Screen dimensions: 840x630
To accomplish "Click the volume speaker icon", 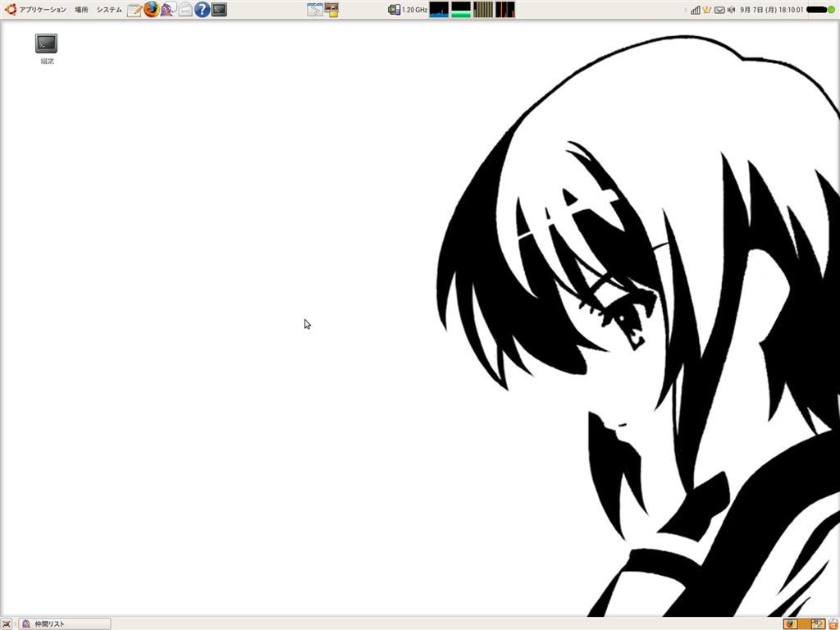I will pos(731,10).
